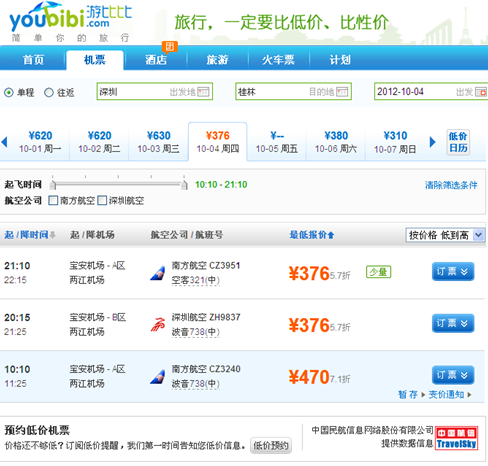Click the 起/降时间 column header

pyautogui.click(x=26, y=235)
